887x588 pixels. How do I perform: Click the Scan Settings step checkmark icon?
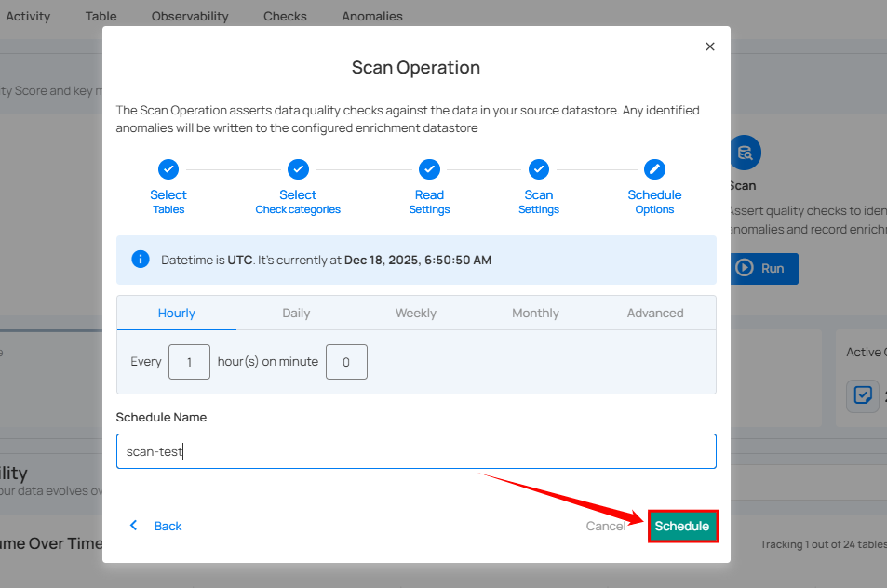tap(539, 169)
